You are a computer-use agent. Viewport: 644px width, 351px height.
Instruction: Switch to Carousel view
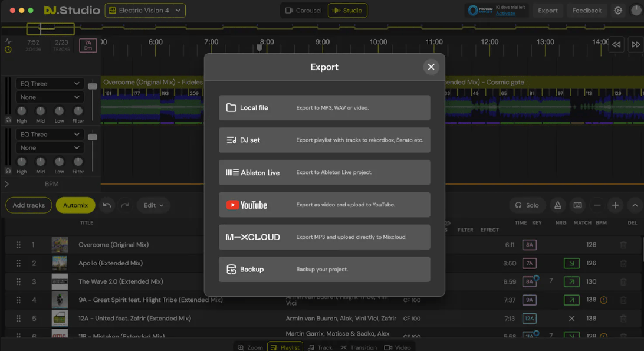(x=304, y=10)
